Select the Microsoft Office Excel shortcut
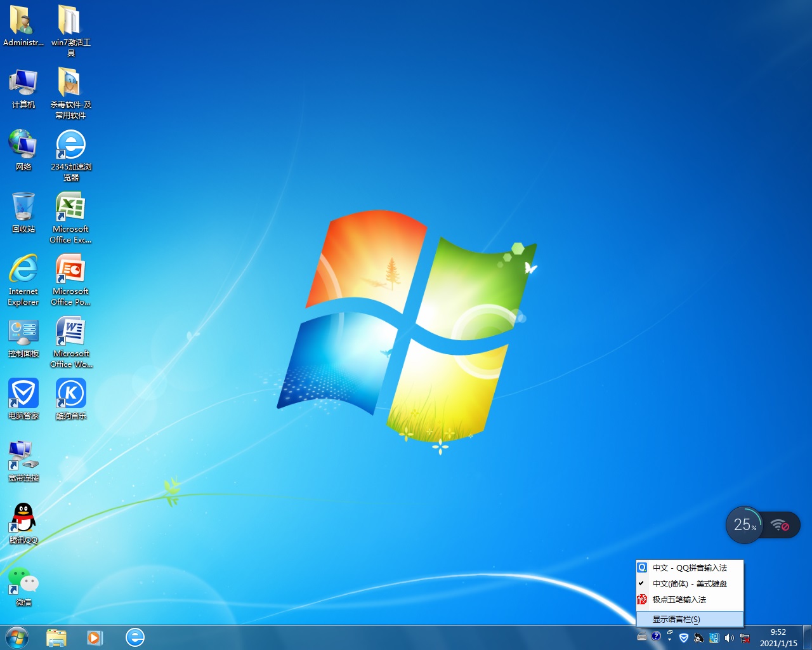The width and height of the screenshot is (812, 650). pyautogui.click(x=71, y=208)
